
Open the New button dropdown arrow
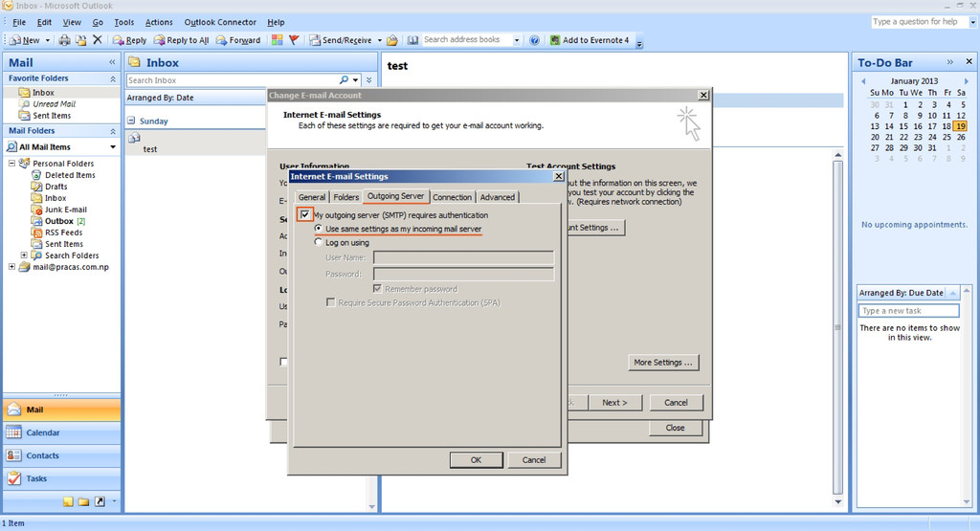(x=48, y=40)
